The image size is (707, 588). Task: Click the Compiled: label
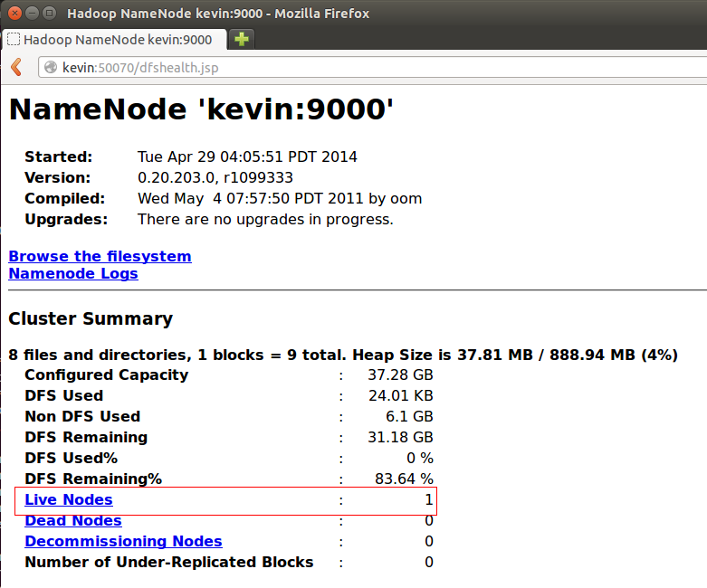point(65,198)
